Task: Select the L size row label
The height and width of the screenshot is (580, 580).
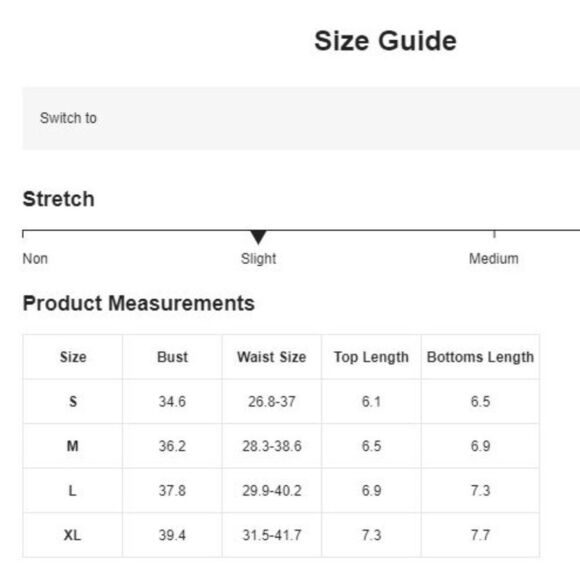Action: 72,490
